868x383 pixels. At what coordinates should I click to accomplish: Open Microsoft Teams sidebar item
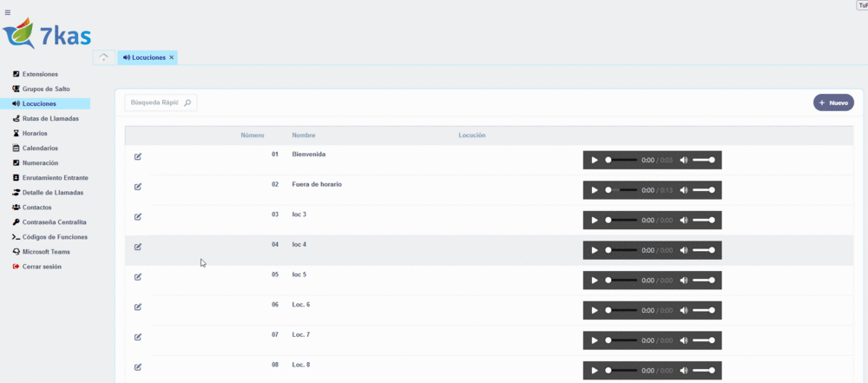point(46,252)
